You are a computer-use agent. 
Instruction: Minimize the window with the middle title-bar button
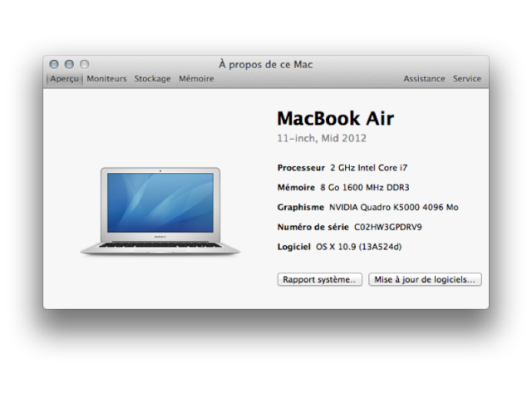pos(69,64)
